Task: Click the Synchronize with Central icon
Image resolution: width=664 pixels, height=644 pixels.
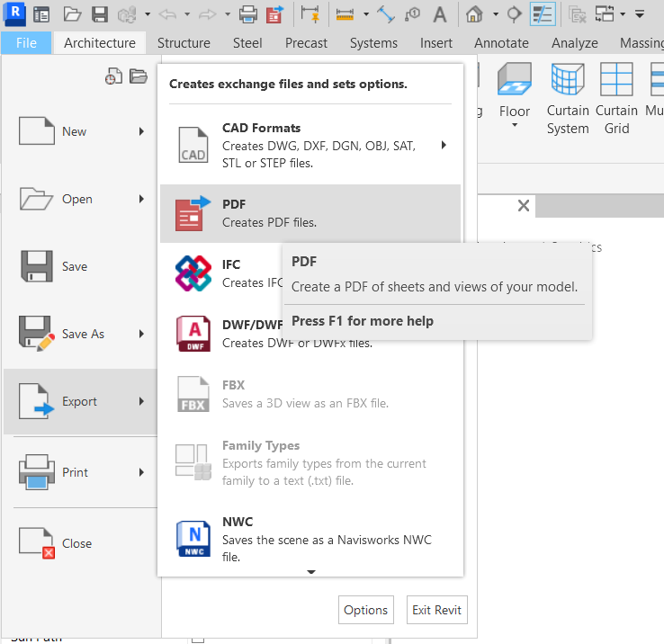Action: pos(127,14)
